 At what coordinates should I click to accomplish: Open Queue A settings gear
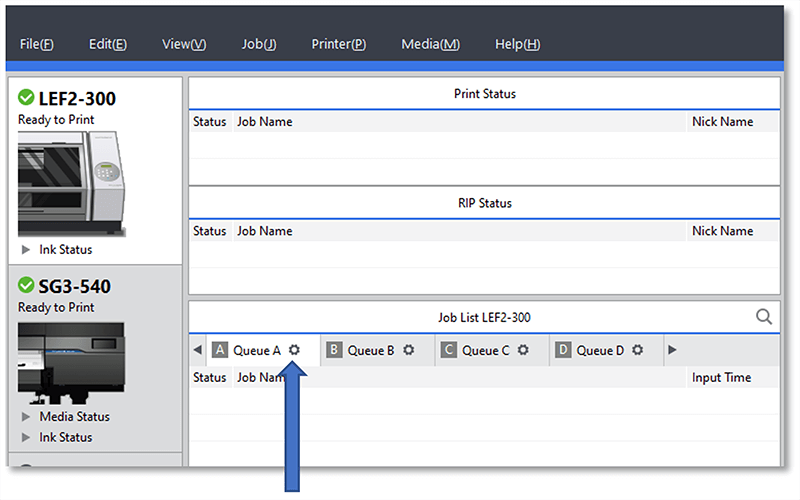coord(294,351)
